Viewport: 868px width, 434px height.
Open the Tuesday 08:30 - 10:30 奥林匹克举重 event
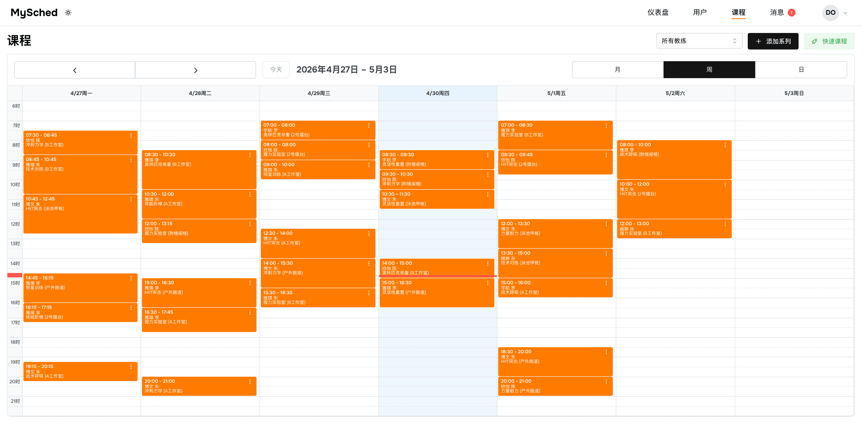coord(199,170)
